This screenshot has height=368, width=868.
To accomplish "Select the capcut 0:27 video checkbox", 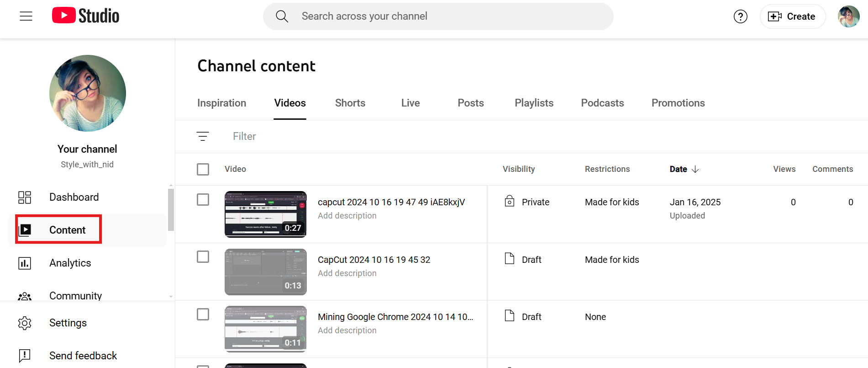I will (203, 200).
